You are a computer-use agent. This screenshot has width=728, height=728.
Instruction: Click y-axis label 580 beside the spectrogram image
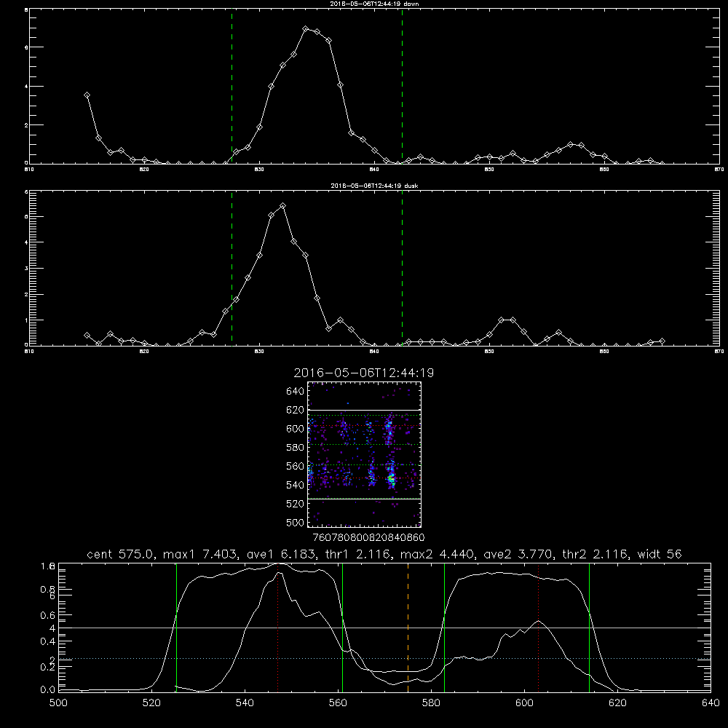[296, 448]
